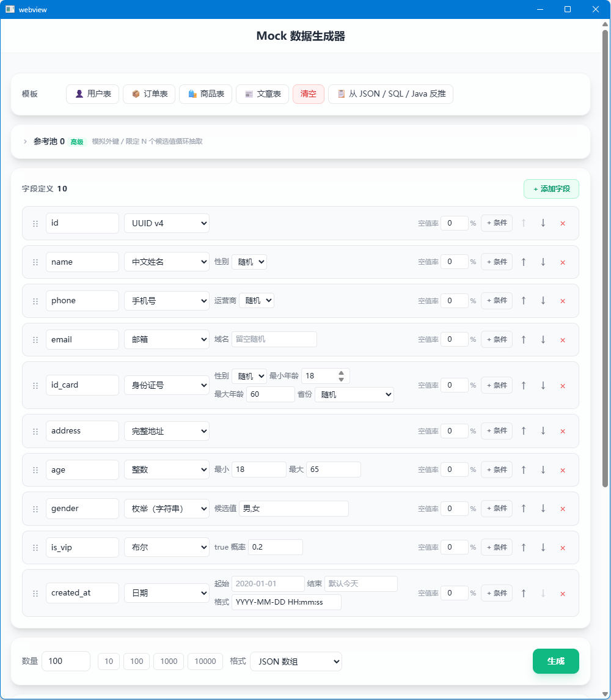Move the address field up

pyautogui.click(x=524, y=431)
